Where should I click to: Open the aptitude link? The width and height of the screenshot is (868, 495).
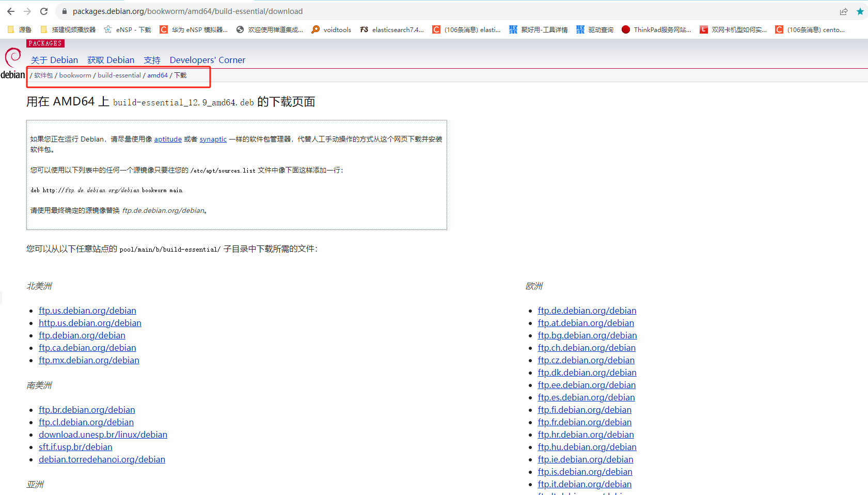click(168, 139)
